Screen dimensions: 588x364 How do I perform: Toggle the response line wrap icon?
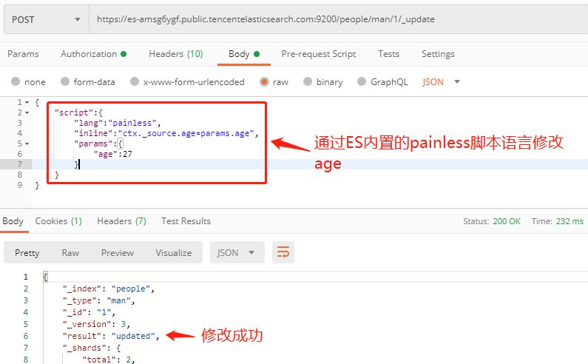point(283,252)
